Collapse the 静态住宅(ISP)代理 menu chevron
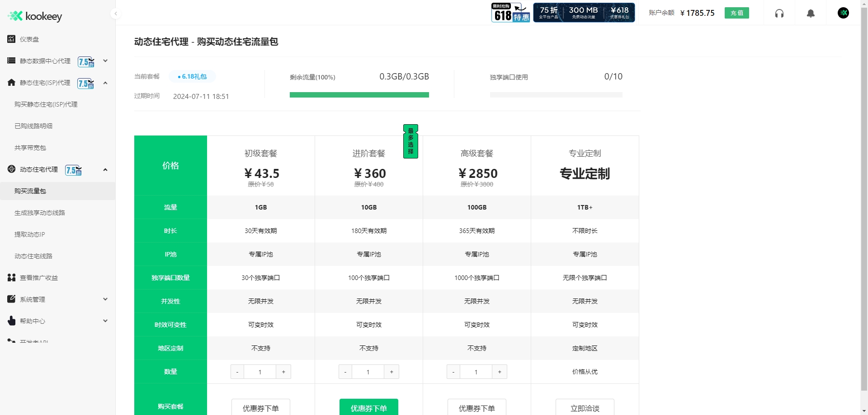This screenshot has height=415, width=868. (105, 83)
